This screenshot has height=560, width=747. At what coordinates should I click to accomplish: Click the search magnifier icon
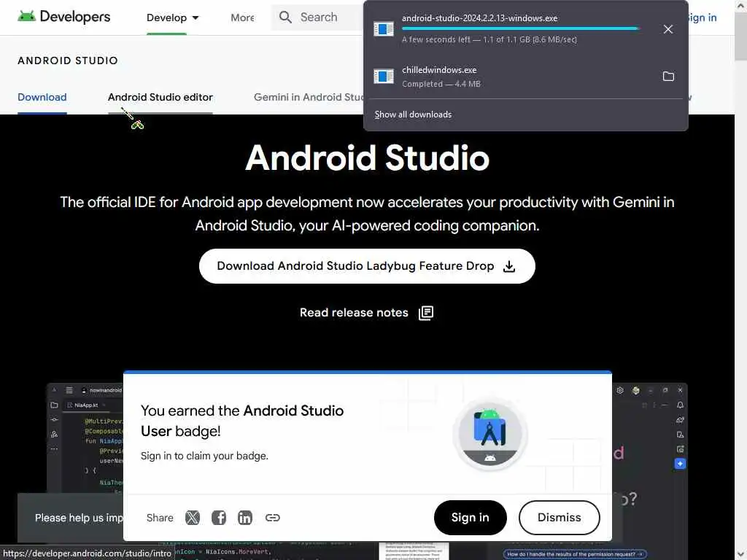(x=285, y=17)
